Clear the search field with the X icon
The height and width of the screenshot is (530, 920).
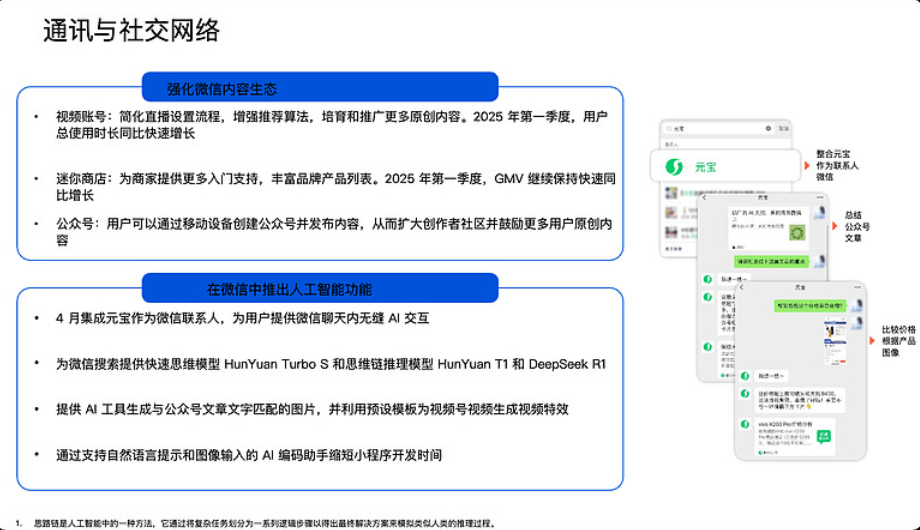click(768, 129)
